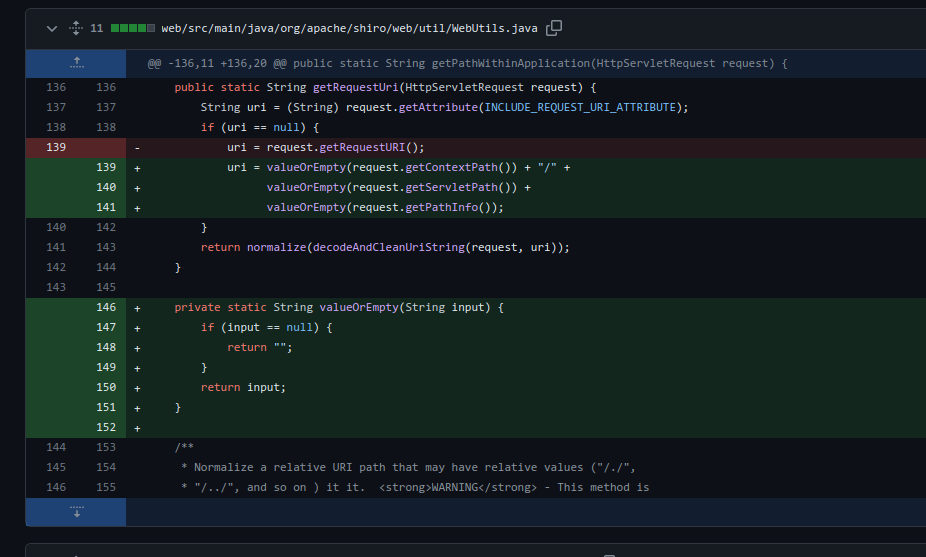Select added line number 141
Image resolution: width=926 pixels, height=557 pixels.
106,207
